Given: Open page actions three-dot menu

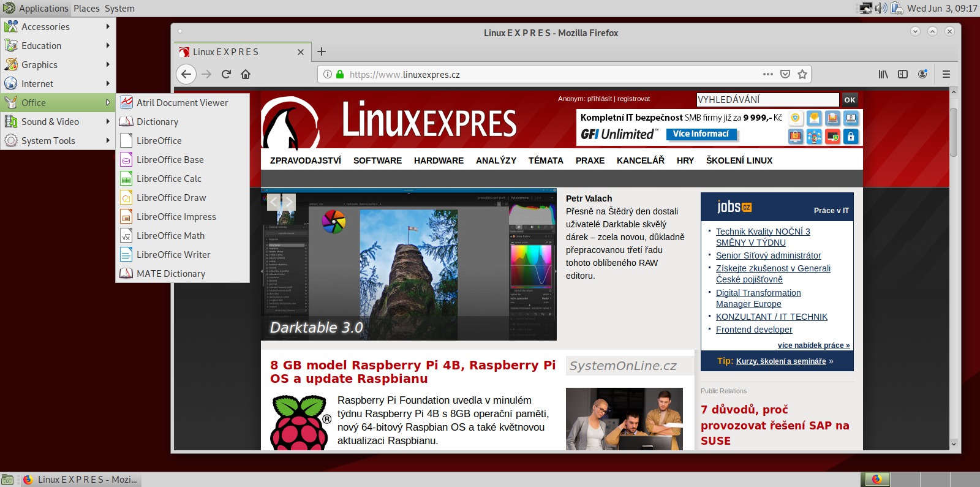Looking at the screenshot, I should click(x=768, y=74).
